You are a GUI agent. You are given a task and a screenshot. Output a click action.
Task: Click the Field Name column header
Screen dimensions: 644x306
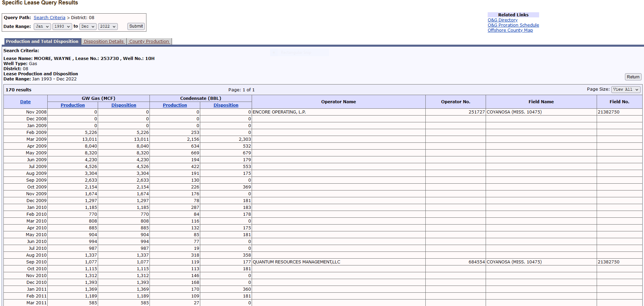tap(541, 102)
